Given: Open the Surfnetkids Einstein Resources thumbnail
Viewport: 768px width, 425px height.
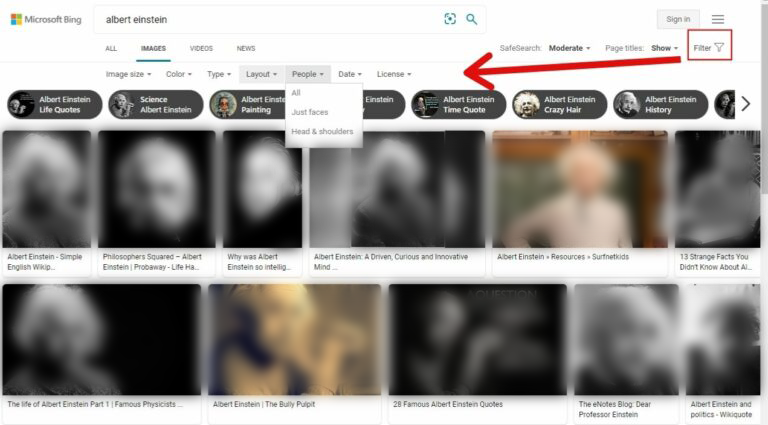Looking at the screenshot, I should point(580,190).
